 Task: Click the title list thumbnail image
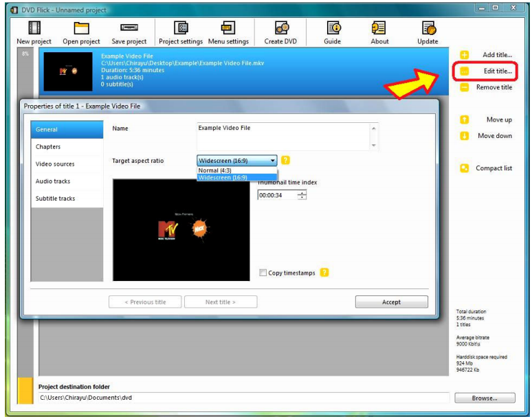tap(68, 71)
